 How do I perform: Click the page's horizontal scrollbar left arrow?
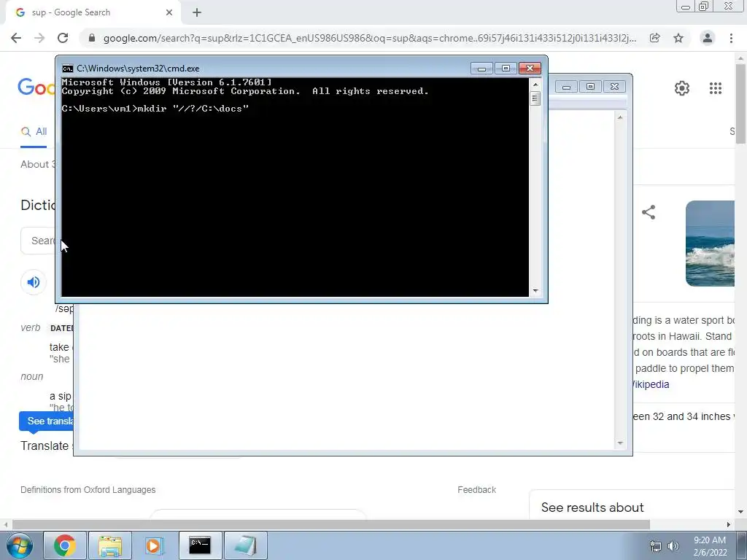(x=5, y=524)
